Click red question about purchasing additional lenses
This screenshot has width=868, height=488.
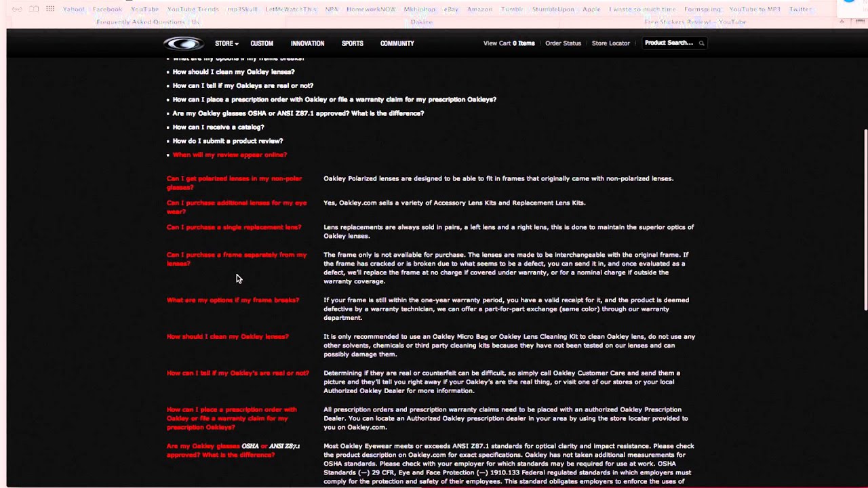(x=237, y=207)
